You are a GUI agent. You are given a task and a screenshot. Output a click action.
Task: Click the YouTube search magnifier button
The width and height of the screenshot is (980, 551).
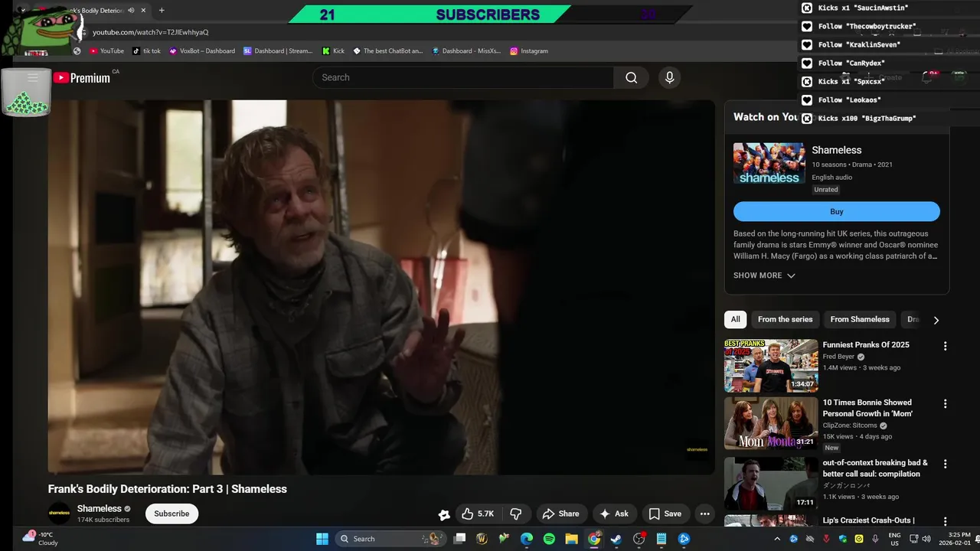pyautogui.click(x=631, y=77)
